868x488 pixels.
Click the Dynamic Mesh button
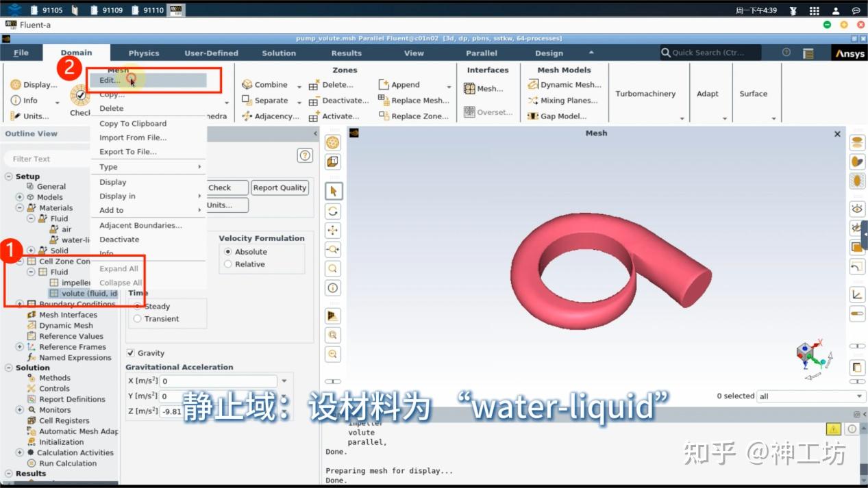[x=564, y=85]
